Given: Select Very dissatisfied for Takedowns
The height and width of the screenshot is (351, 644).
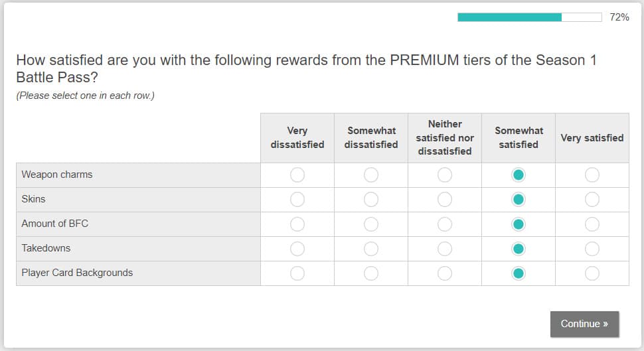Looking at the screenshot, I should (297, 248).
